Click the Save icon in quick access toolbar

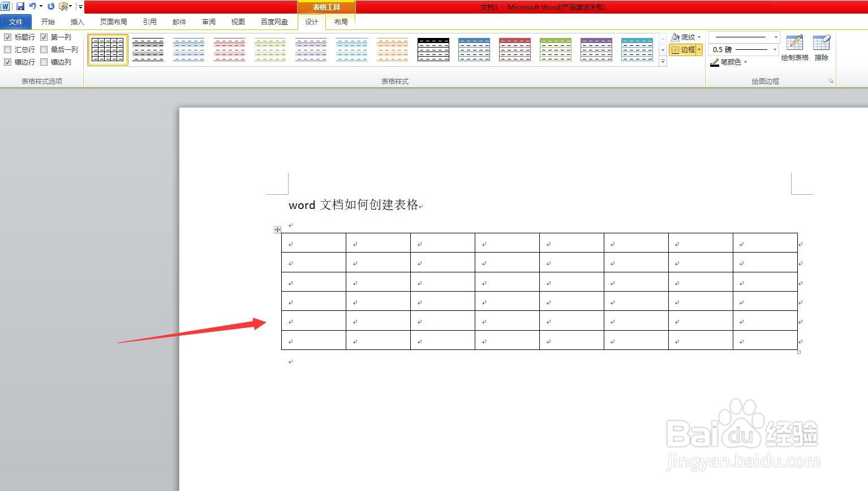pyautogui.click(x=20, y=6)
